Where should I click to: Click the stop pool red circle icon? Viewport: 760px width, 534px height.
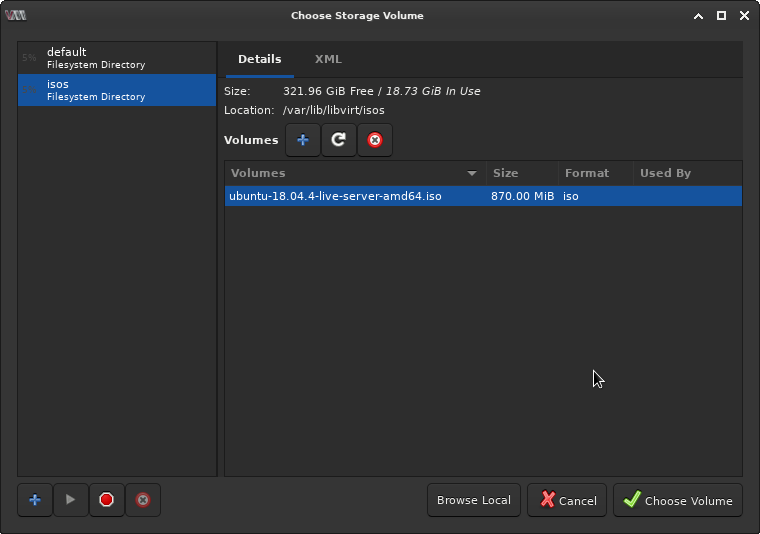pos(107,500)
